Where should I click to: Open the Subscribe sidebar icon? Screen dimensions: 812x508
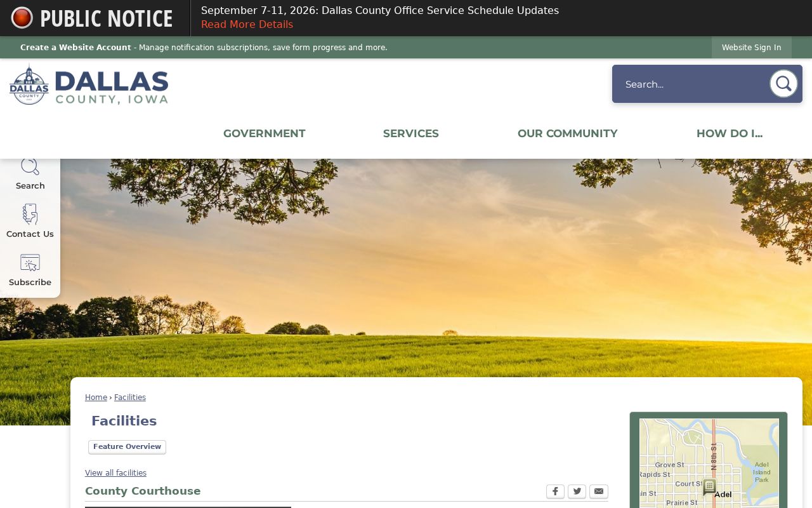30,270
